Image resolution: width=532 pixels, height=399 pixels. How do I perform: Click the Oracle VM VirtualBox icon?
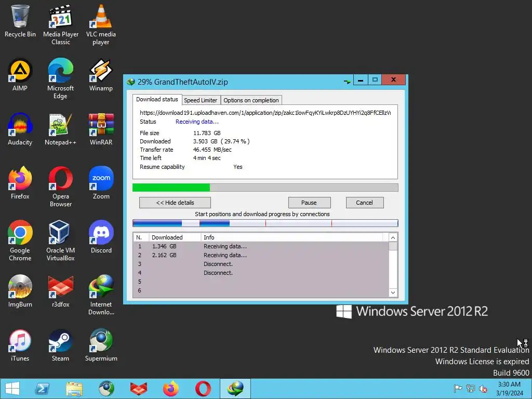[60, 241]
